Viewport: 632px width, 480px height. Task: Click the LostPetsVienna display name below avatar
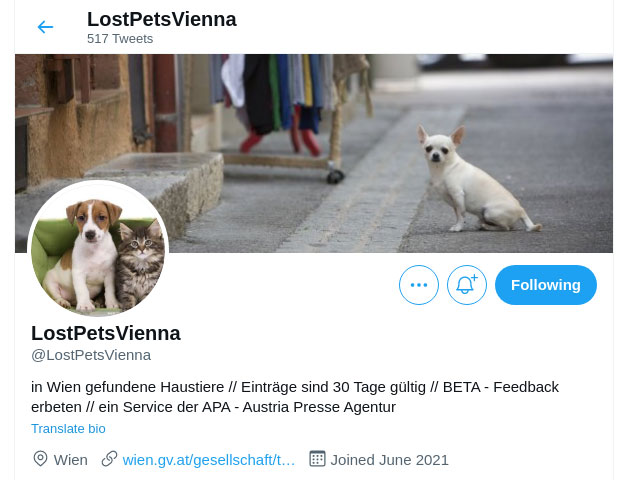coord(106,333)
